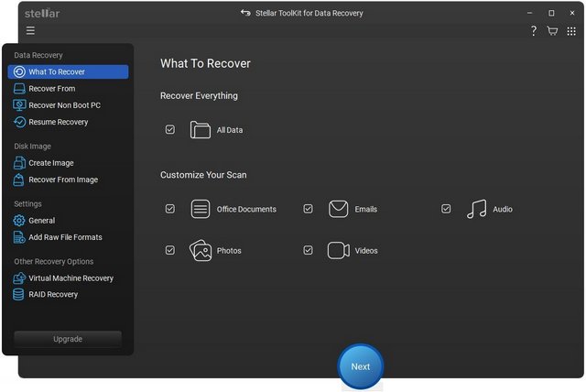Click the Photos icon
The height and width of the screenshot is (392, 586).
click(201, 250)
